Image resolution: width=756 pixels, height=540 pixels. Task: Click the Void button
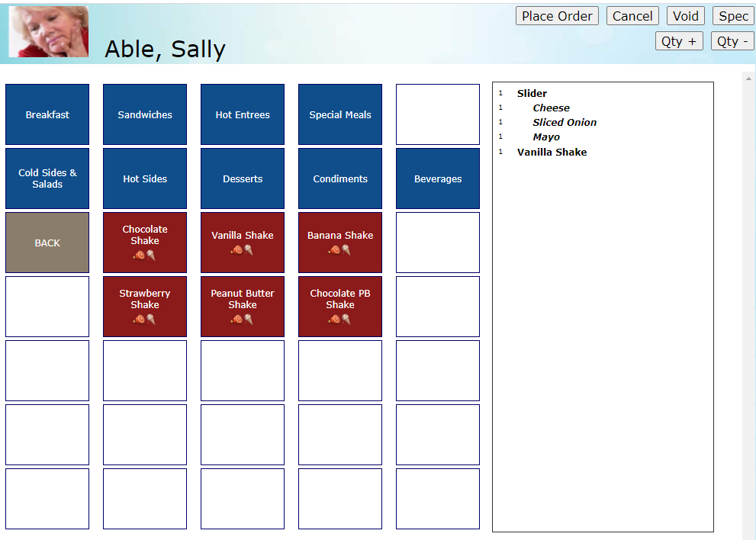(x=686, y=16)
